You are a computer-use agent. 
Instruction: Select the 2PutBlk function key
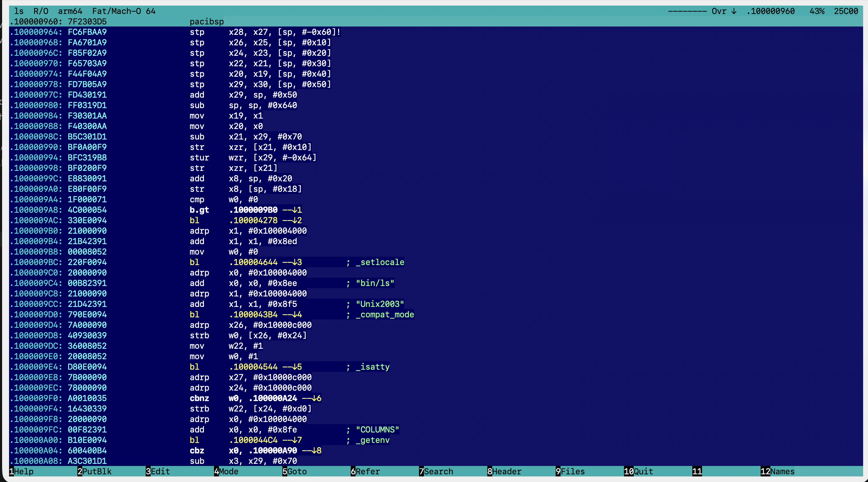94,472
